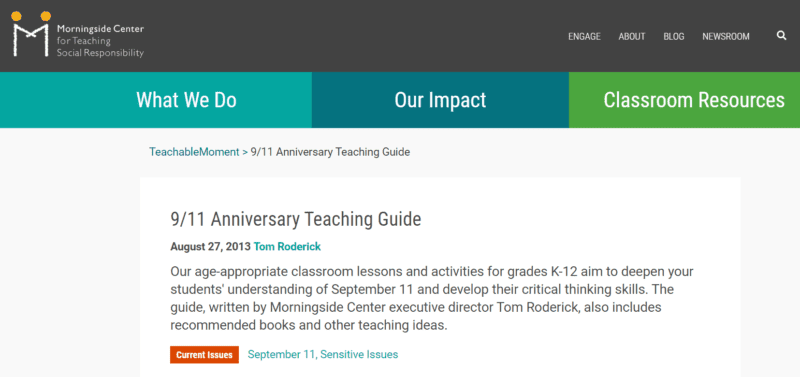Click the 9/11 Anniversary Teaching Guide breadcrumb text
800x377 pixels.
330,152
